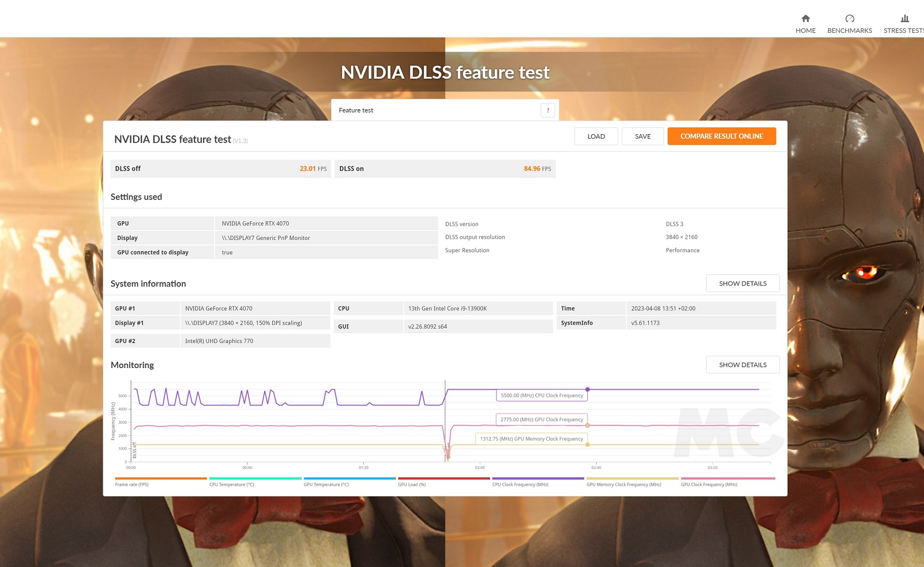The height and width of the screenshot is (567, 924).
Task: Expand Show Details for System information
Action: pyautogui.click(x=742, y=283)
